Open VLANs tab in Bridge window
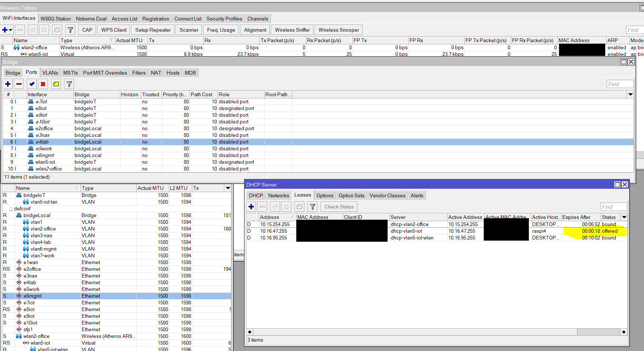 (50, 73)
